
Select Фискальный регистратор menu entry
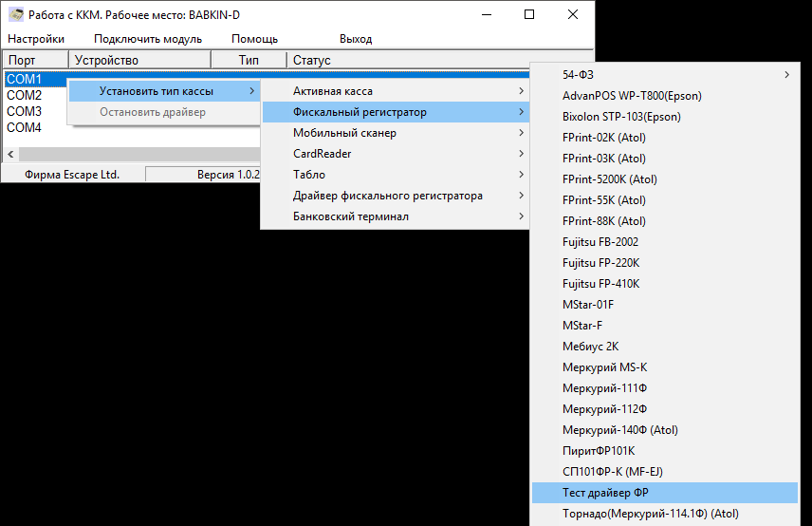tap(396, 112)
